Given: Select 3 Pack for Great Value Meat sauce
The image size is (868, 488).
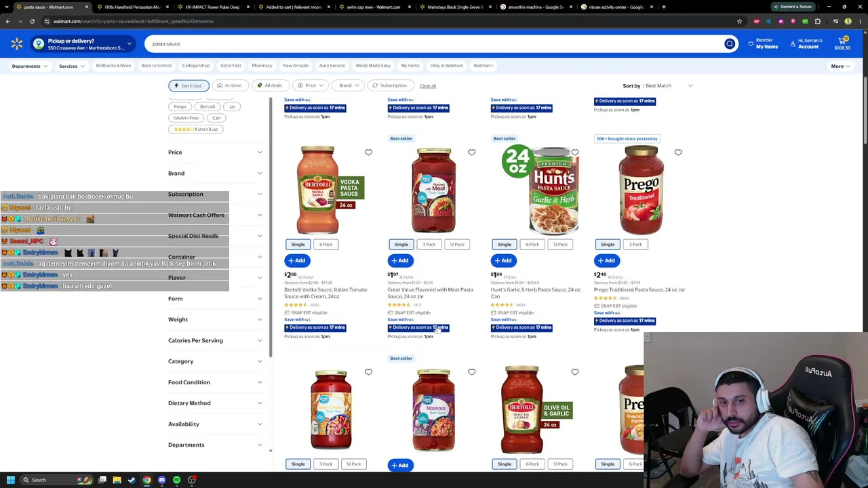Looking at the screenshot, I should tap(429, 245).
